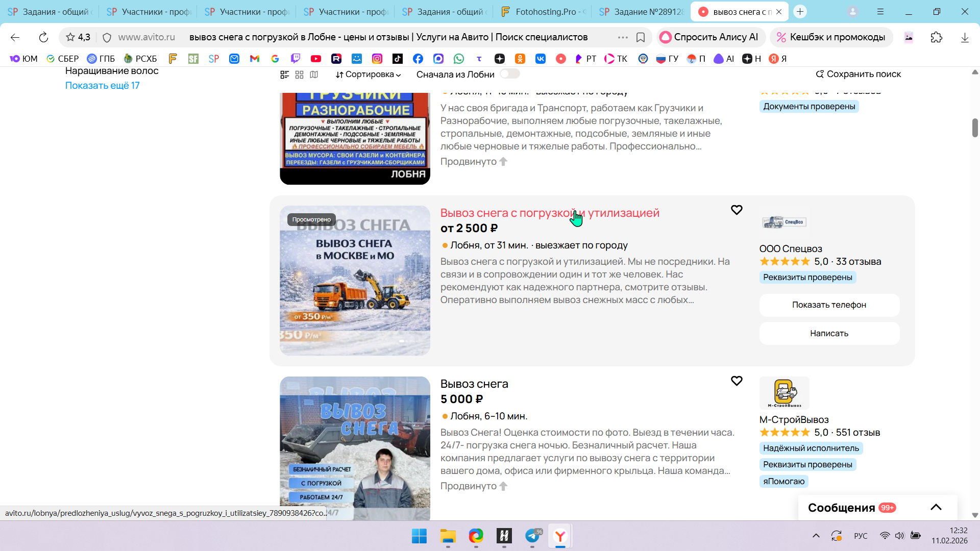This screenshot has height=551, width=980.
Task: Click Сохранить поиск link
Action: coord(858,74)
